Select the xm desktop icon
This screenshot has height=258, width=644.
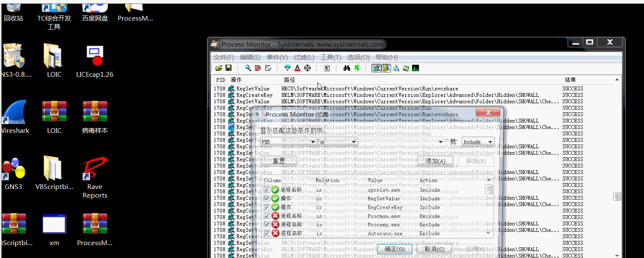coord(54,230)
